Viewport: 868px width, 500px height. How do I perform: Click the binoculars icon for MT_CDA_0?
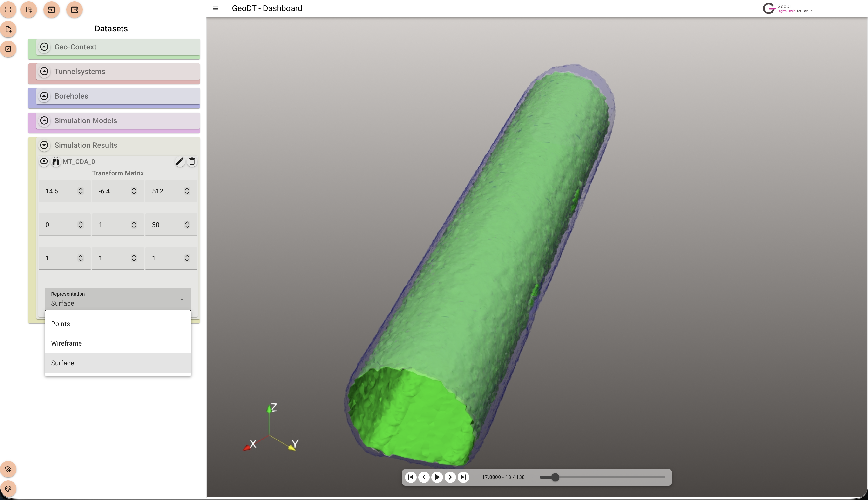[x=56, y=161]
